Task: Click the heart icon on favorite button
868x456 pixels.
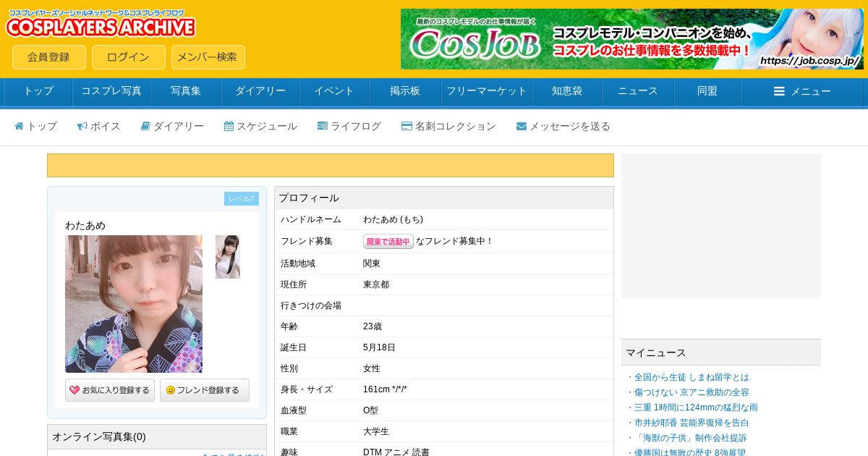Action: coord(75,390)
